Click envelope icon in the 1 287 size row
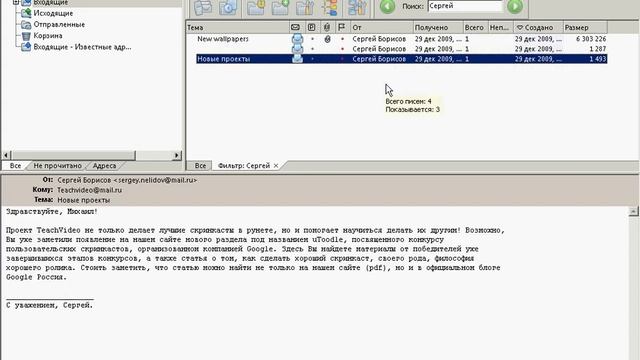640x360 pixels. [297, 49]
